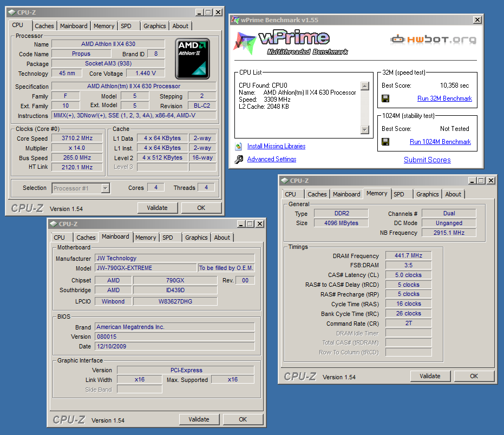The height and width of the screenshot is (435, 504).
Task: Click the Submit Scores link
Action: click(427, 160)
